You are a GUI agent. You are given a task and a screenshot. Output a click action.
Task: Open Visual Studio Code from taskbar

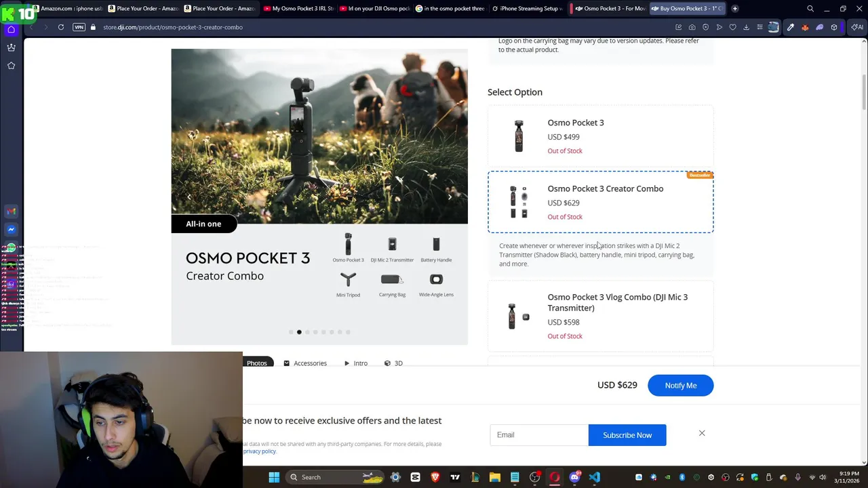(595, 477)
